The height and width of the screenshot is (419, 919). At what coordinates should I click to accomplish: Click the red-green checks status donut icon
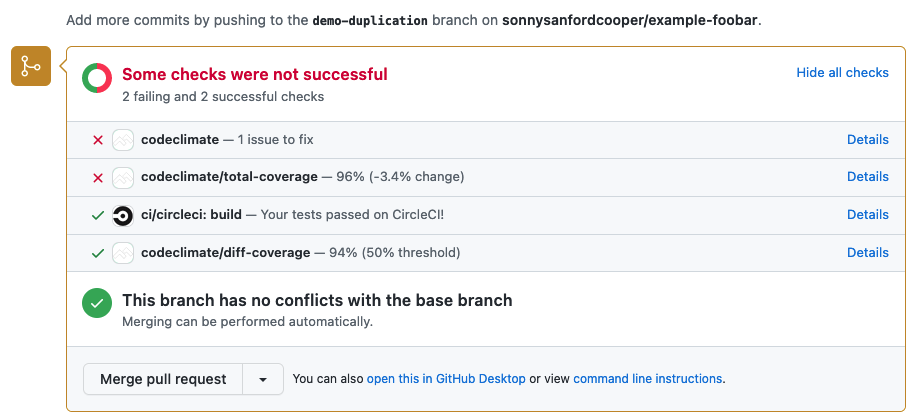pos(97,78)
